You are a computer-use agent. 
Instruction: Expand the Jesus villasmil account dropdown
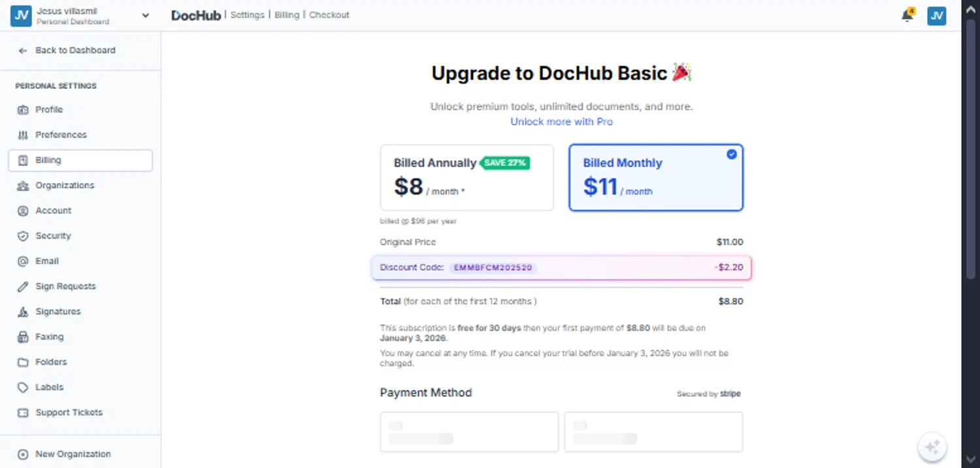pyautogui.click(x=145, y=16)
